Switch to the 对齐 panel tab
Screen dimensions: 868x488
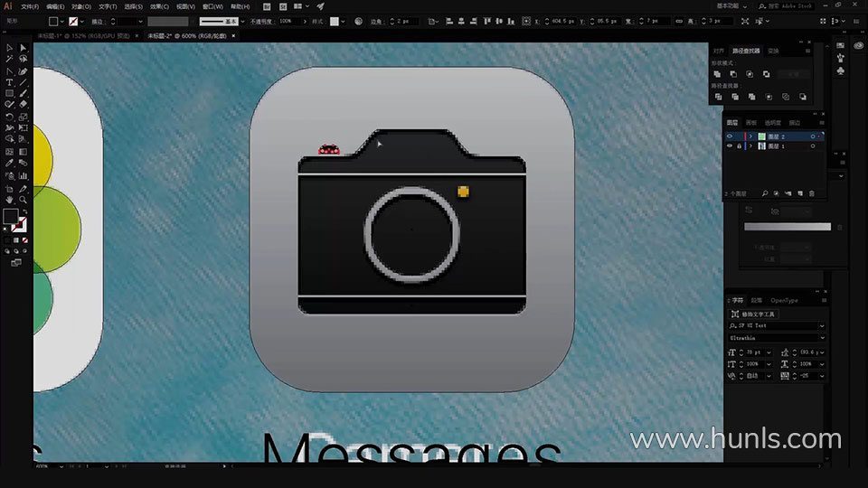coord(719,51)
